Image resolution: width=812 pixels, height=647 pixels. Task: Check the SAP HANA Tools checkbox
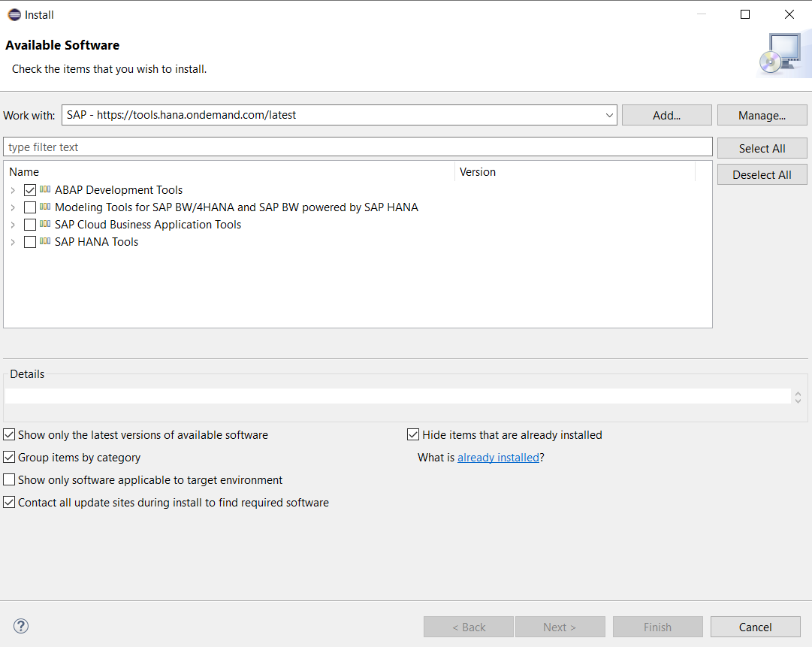(29, 242)
